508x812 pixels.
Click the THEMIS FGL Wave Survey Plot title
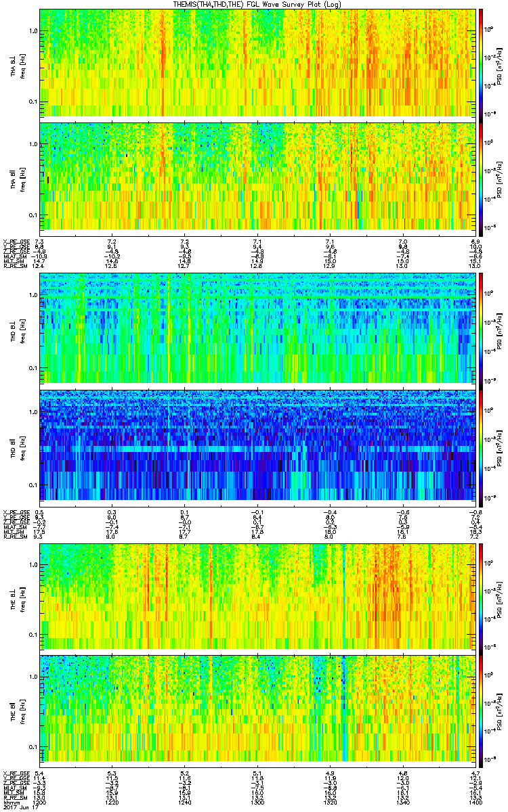click(x=257, y=4)
